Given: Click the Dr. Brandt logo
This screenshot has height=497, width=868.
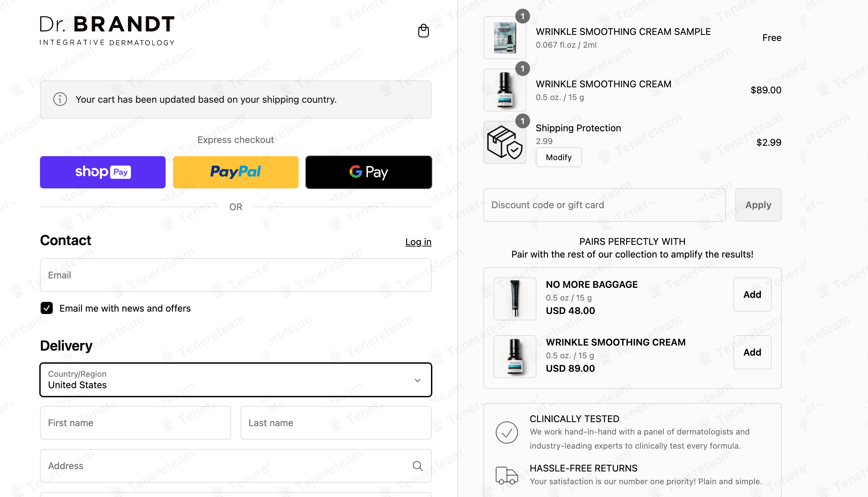Looking at the screenshot, I should 107,30.
